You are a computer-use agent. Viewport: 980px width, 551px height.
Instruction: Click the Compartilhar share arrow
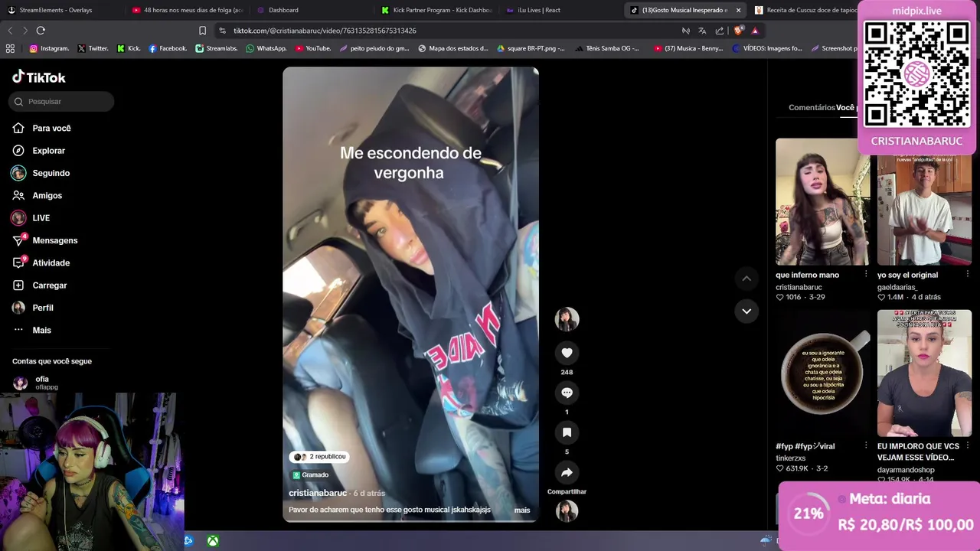pyautogui.click(x=567, y=472)
